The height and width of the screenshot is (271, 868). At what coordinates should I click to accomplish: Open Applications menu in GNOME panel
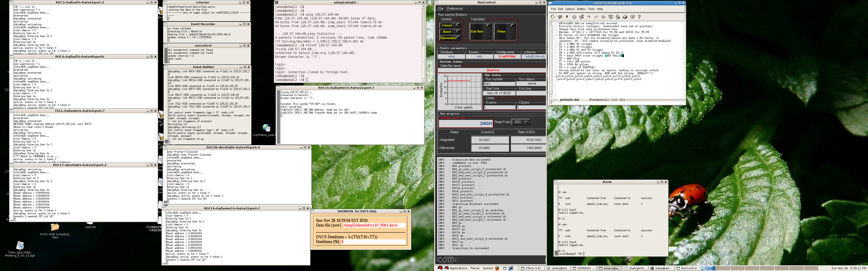pos(458,268)
